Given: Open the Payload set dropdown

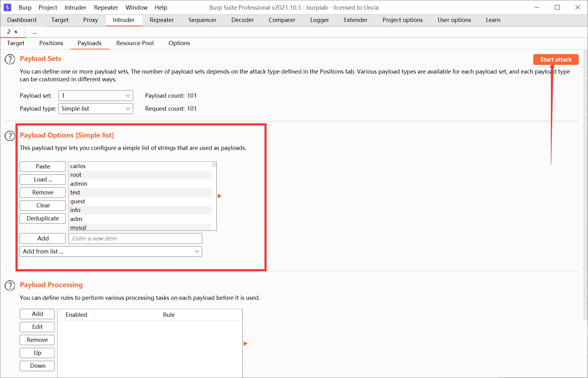Looking at the screenshot, I should pyautogui.click(x=96, y=96).
